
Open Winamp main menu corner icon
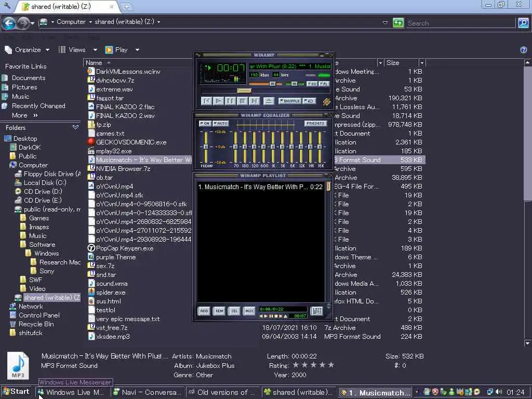tap(198, 55)
